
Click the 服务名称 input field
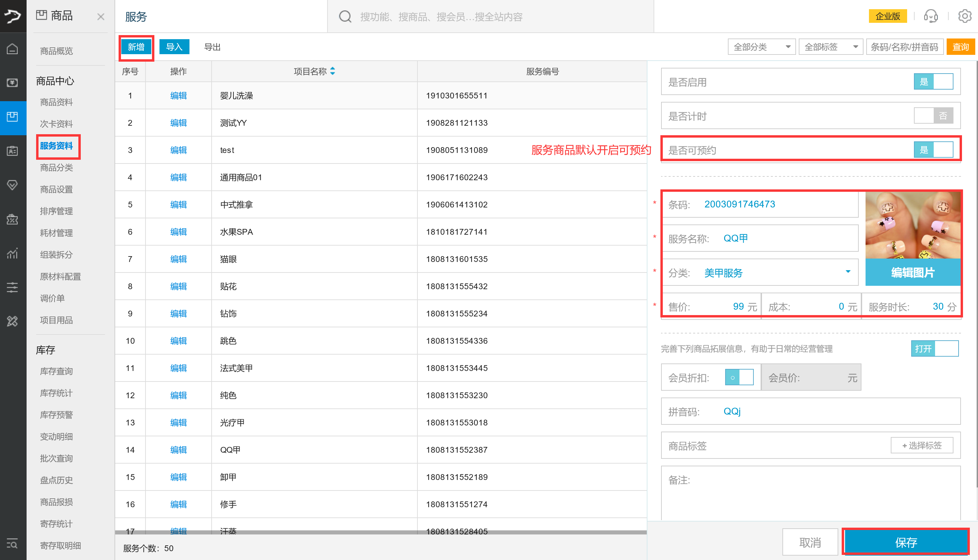(760, 238)
